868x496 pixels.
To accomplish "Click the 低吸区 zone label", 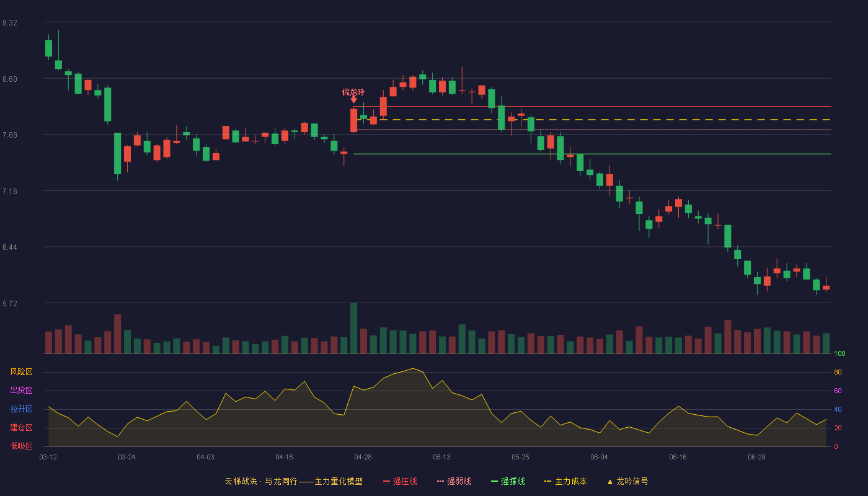I will (x=21, y=446).
